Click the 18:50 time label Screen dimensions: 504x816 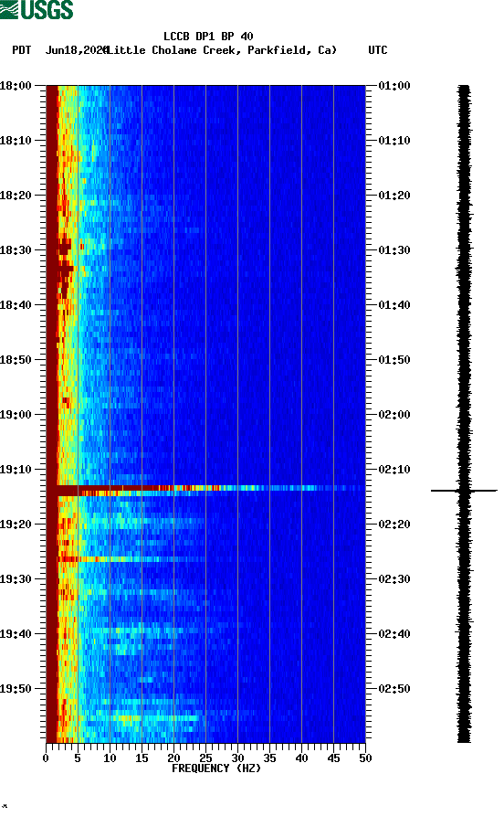tap(16, 360)
